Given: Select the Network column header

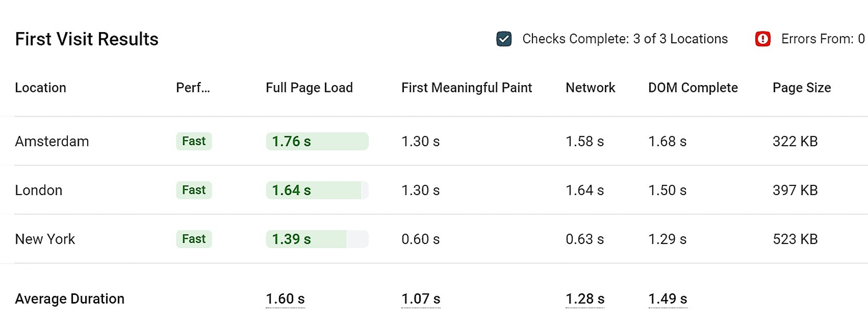Looking at the screenshot, I should 590,88.
